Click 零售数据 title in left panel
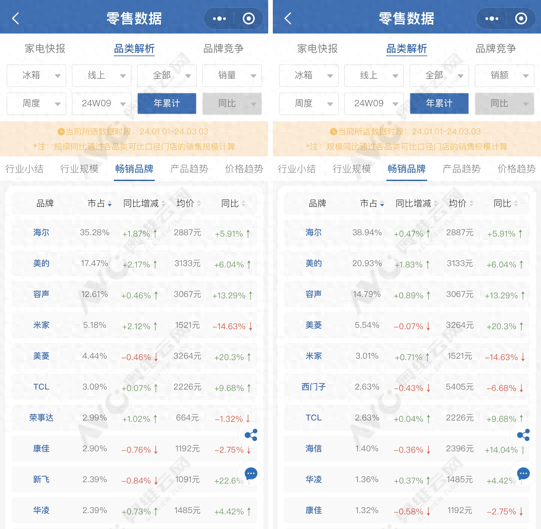Image resolution: width=541 pixels, height=529 pixels. [x=134, y=18]
